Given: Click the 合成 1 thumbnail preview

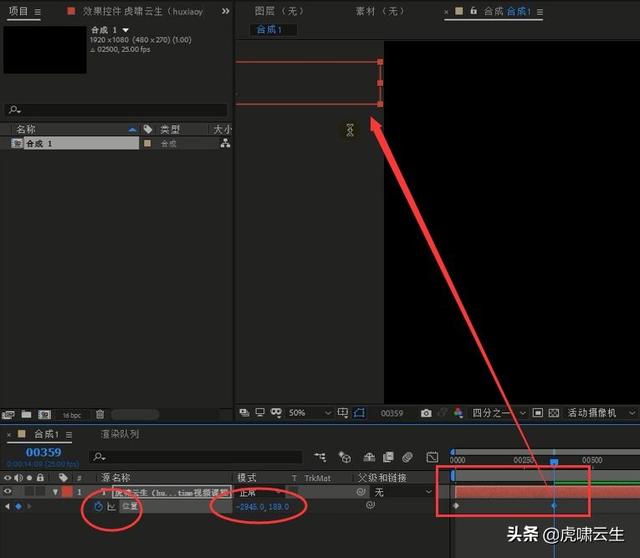Looking at the screenshot, I should [45, 50].
